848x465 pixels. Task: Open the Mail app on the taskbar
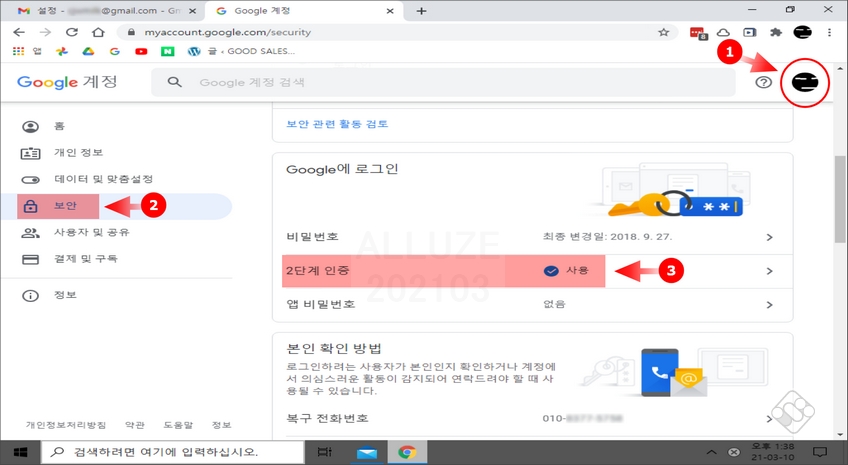tap(367, 453)
